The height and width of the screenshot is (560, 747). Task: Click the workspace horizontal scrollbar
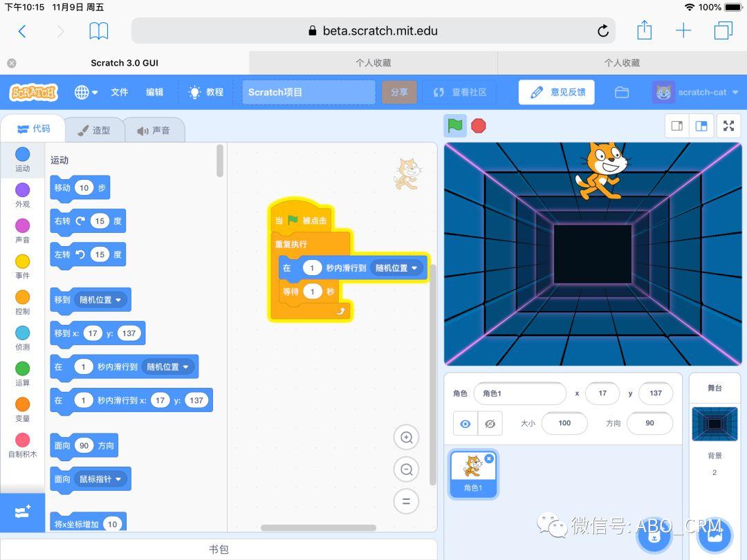[318, 528]
